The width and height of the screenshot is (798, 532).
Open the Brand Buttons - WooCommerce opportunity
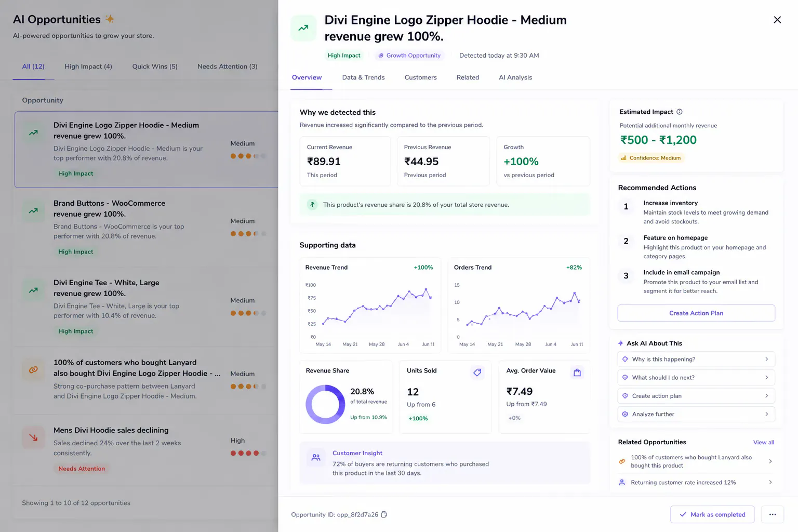pyautogui.click(x=147, y=227)
